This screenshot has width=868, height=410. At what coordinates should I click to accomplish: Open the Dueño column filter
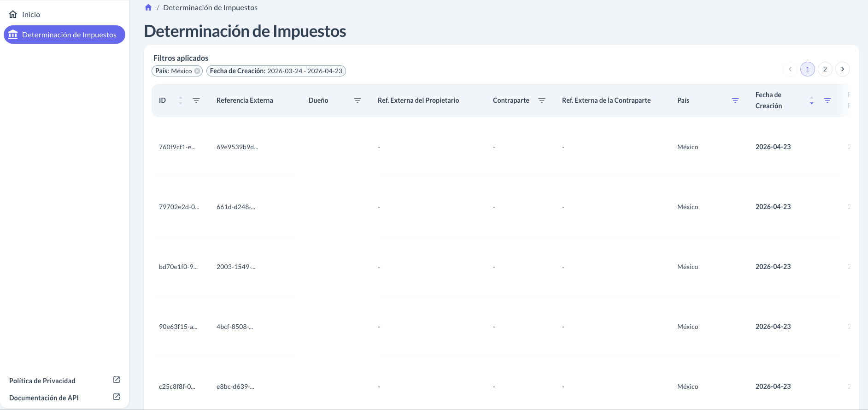pos(358,100)
